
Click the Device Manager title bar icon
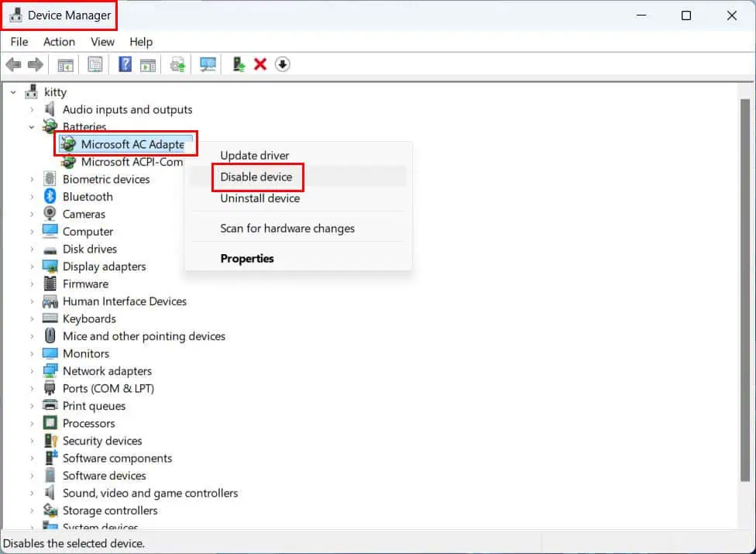[16, 15]
